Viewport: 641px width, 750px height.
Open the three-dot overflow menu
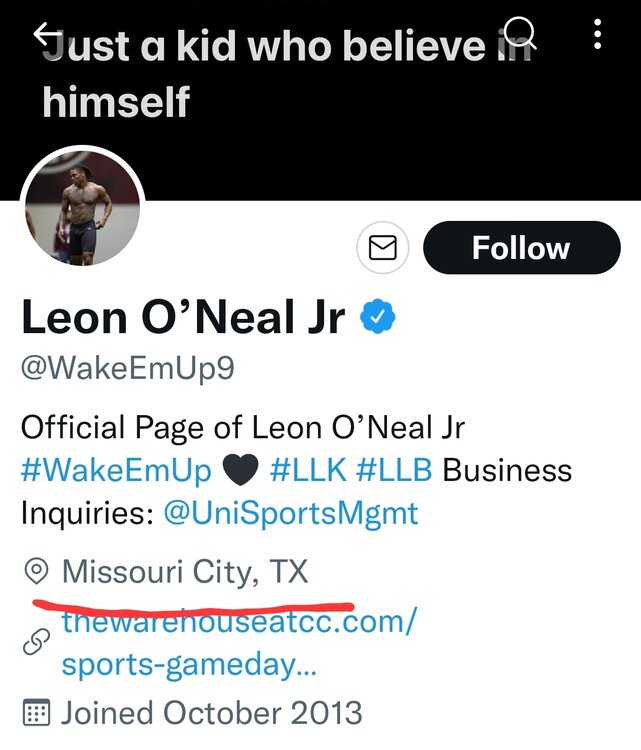597,36
